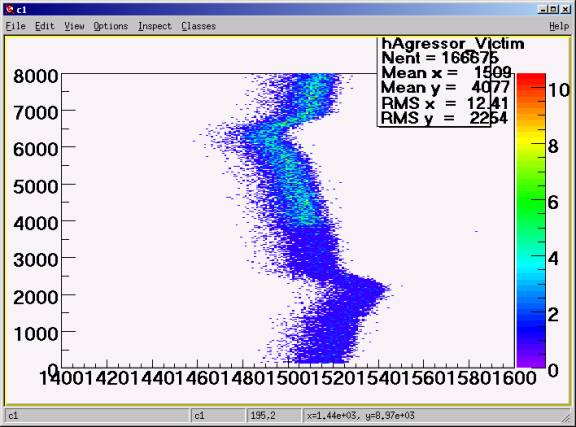Screen dimensions: 576x427
Task: Click the red top of color palette
Action: (x=531, y=83)
